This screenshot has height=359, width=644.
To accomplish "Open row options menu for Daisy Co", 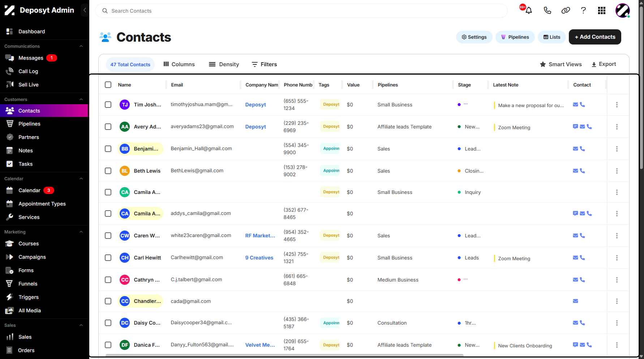I will (617, 323).
